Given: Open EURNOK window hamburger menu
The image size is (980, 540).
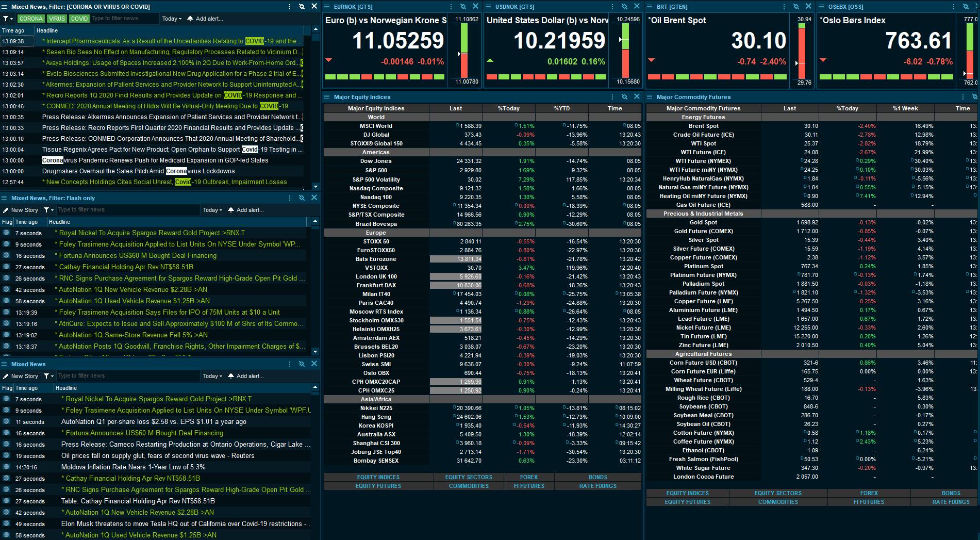Looking at the screenshot, I should pyautogui.click(x=327, y=7).
